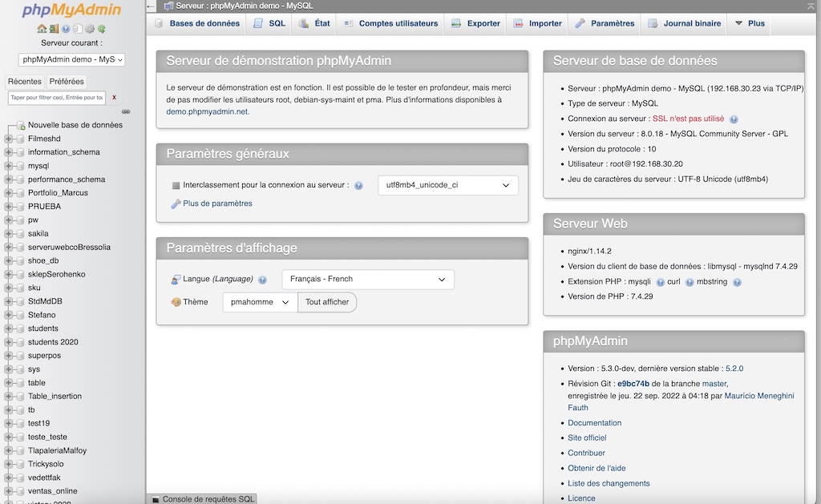Click the sakila database icon
The height and width of the screenshot is (504, 821).
[x=20, y=233]
